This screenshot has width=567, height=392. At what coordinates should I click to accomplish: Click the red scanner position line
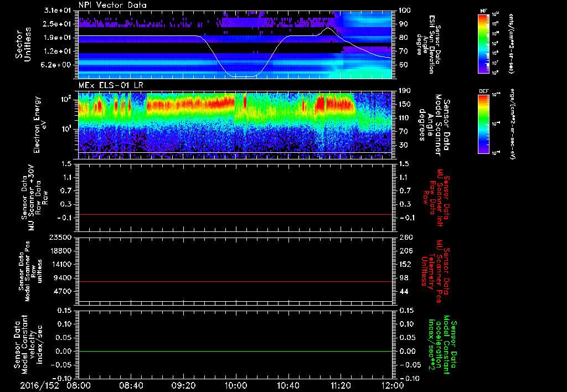[x=235, y=282]
